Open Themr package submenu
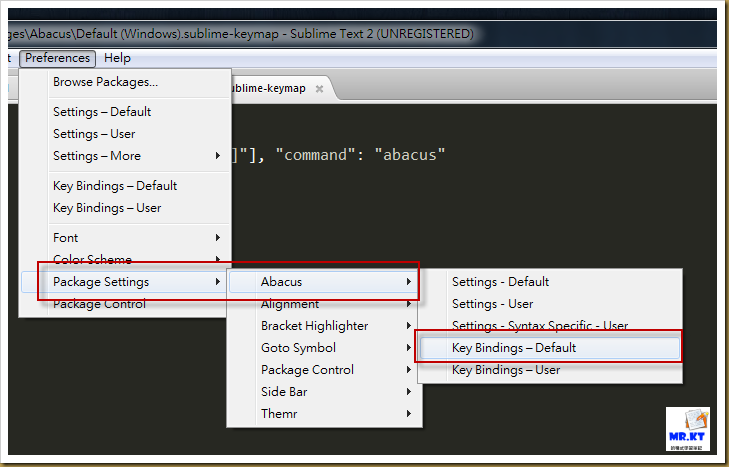The image size is (729, 467). (x=324, y=414)
